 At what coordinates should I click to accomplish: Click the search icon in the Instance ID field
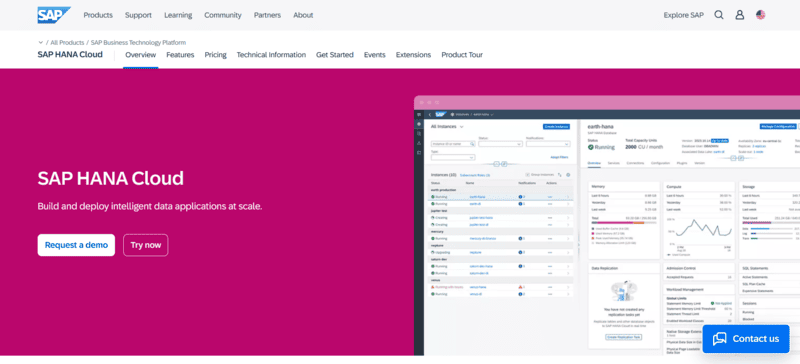tap(472, 144)
